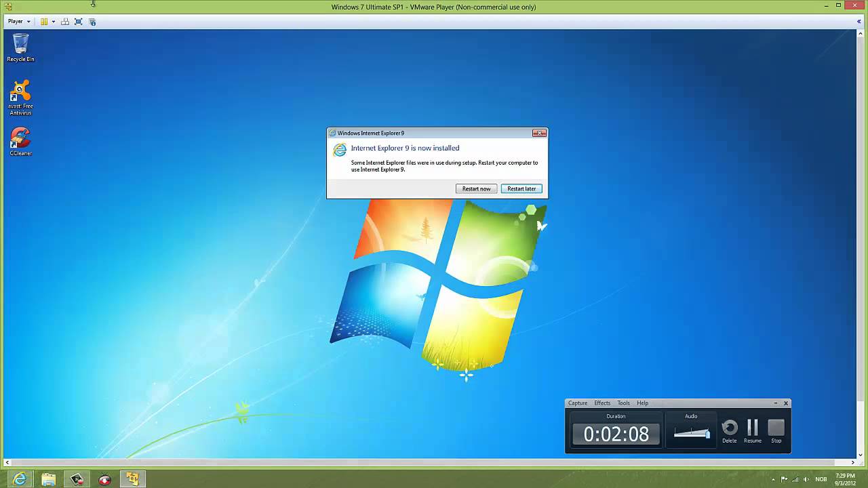This screenshot has height=488, width=868.
Task: Minimize the recorder panel
Action: coord(776,403)
